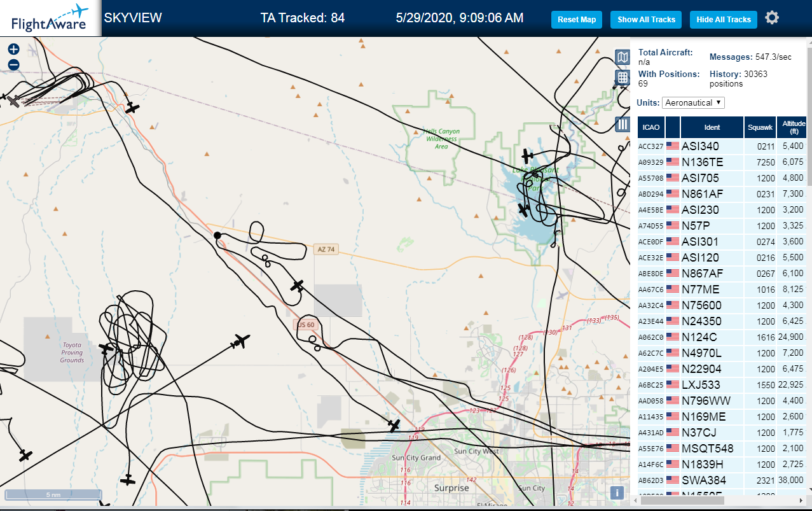Open the settings gear icon
This screenshot has height=511, width=812.
(772, 18)
